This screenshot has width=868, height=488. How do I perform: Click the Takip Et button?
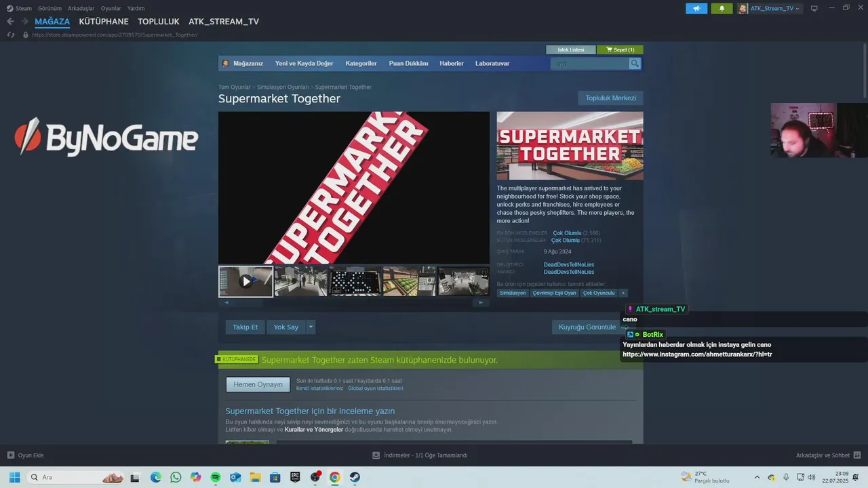245,327
